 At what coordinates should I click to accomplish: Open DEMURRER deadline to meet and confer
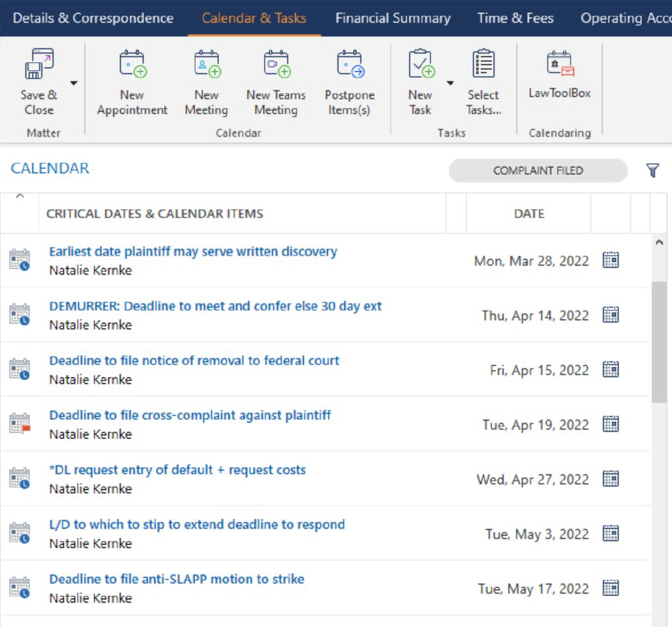pos(215,306)
